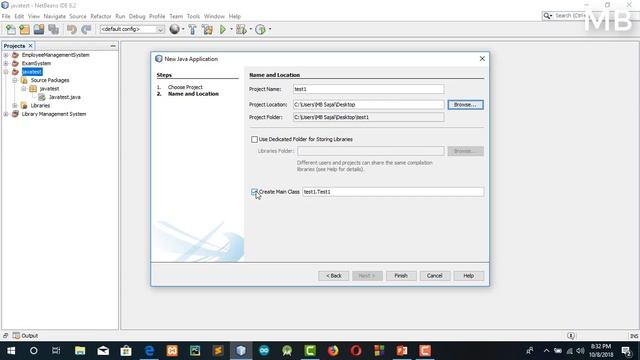Open the Refactor menu
Screen dimensions: 640x360
(x=101, y=16)
